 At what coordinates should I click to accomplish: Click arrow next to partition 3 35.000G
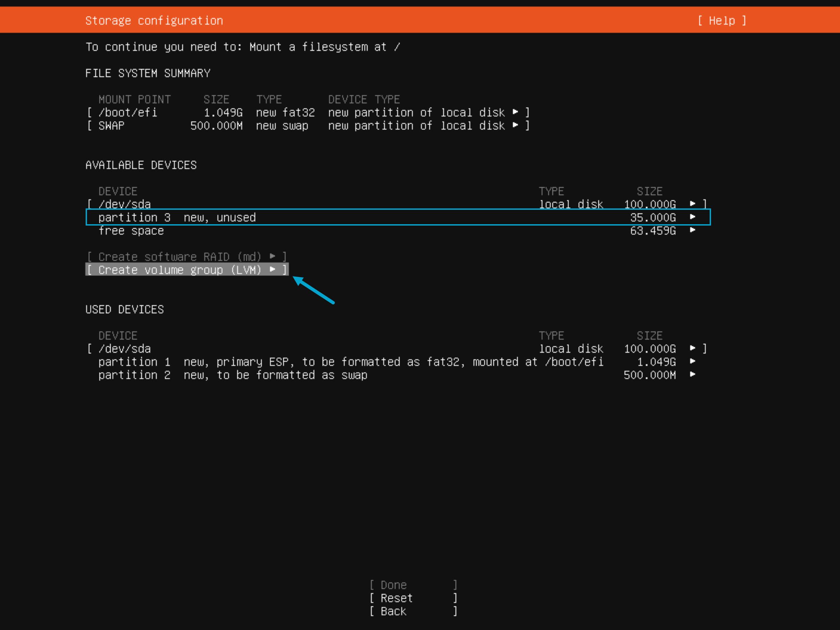point(692,217)
